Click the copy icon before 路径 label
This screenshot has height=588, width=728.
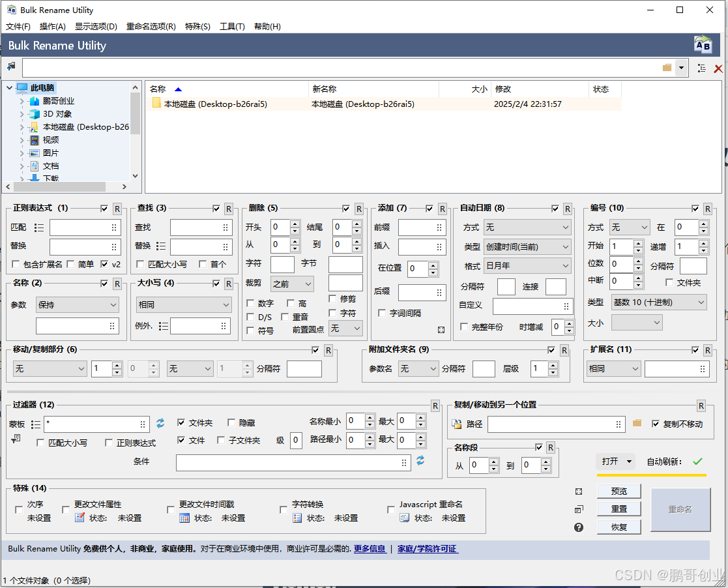click(457, 424)
